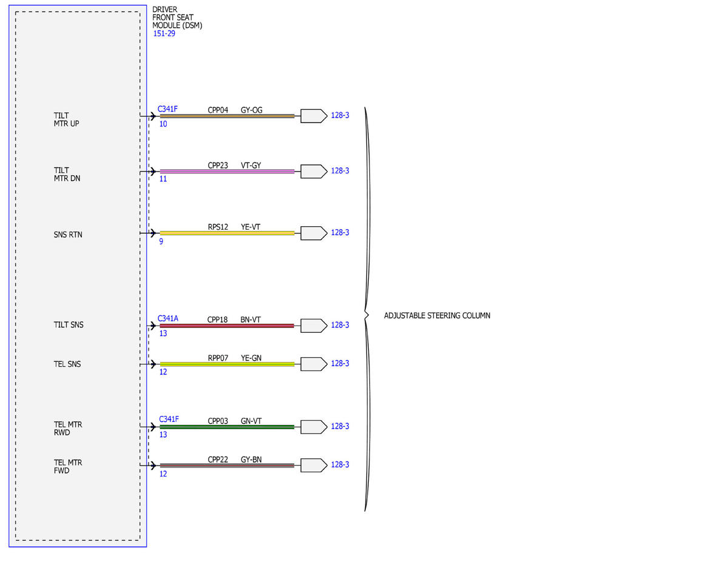
Task: Click the C341F connector label at pin 10
Action: point(168,109)
